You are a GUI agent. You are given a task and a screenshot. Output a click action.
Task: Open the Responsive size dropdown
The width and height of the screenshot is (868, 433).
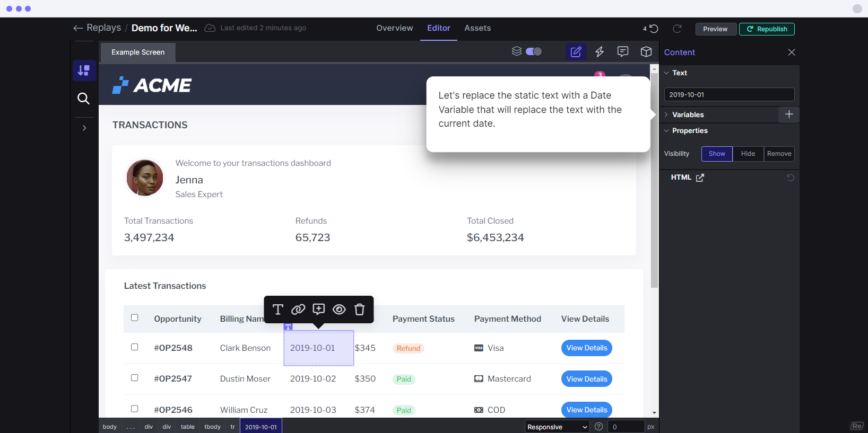[x=557, y=427]
